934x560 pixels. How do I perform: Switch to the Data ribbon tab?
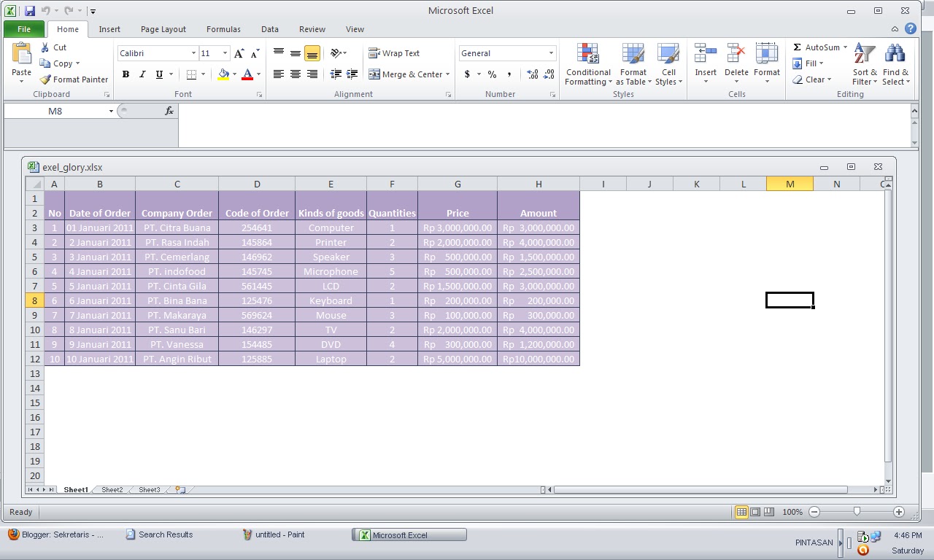coord(270,29)
